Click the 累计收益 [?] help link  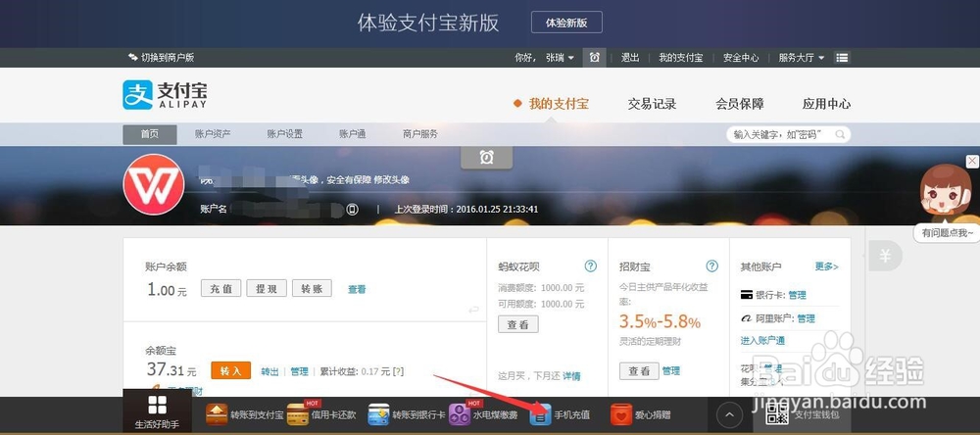pyautogui.click(x=398, y=371)
